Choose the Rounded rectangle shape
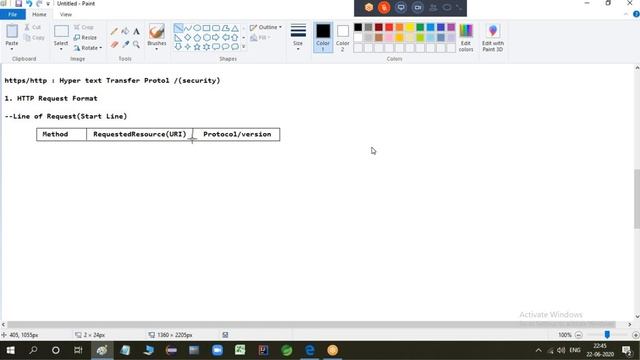 (x=216, y=28)
